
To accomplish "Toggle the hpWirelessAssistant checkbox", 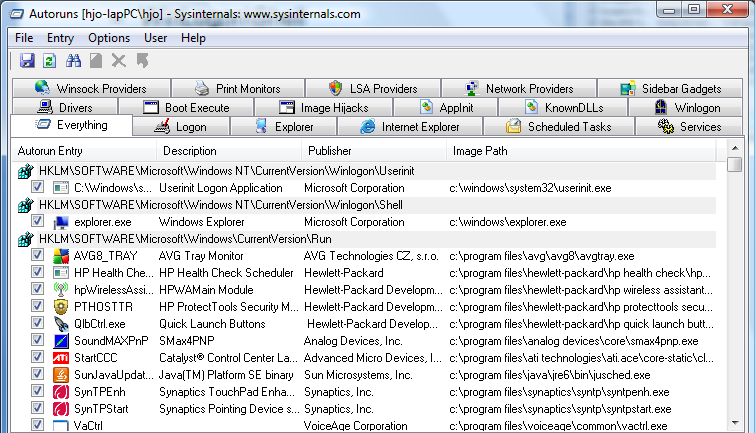I will (x=37, y=289).
